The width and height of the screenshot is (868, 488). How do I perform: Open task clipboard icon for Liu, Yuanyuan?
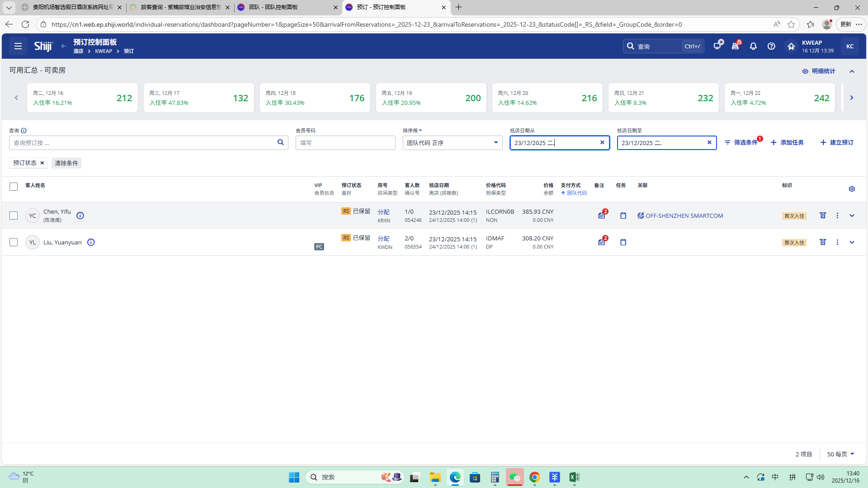tap(623, 243)
